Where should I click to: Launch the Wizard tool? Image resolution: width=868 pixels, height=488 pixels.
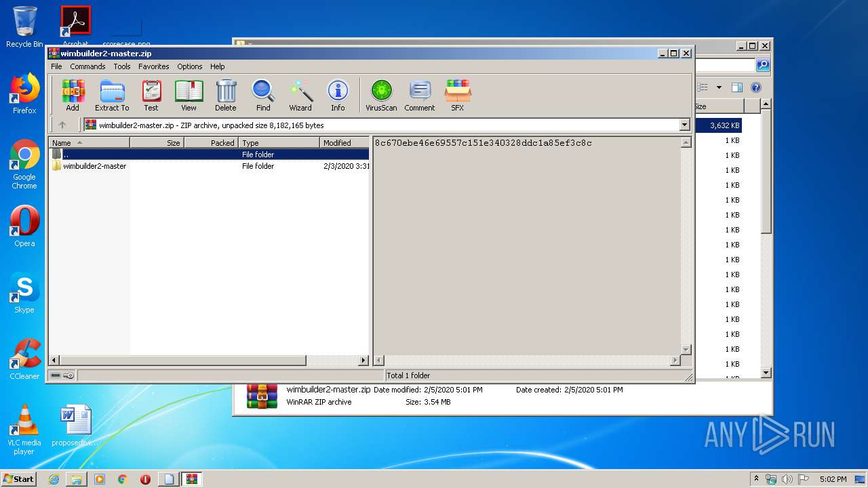pyautogui.click(x=300, y=95)
